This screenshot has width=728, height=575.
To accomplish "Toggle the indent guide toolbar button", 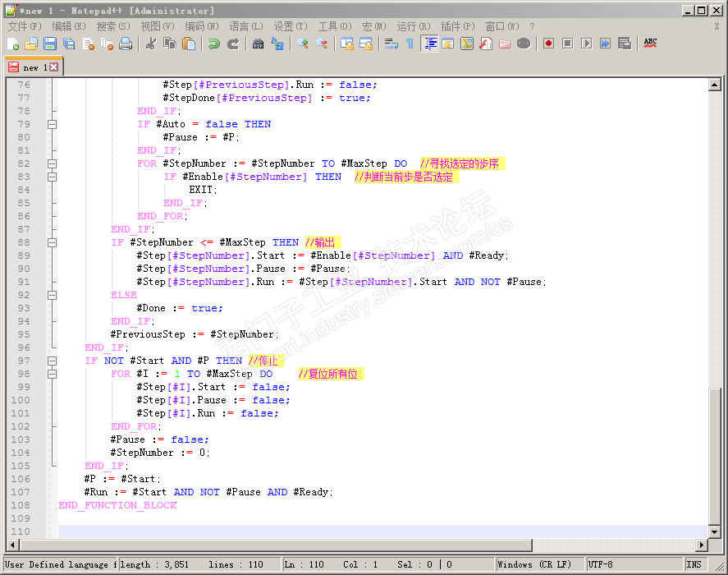I will [429, 44].
